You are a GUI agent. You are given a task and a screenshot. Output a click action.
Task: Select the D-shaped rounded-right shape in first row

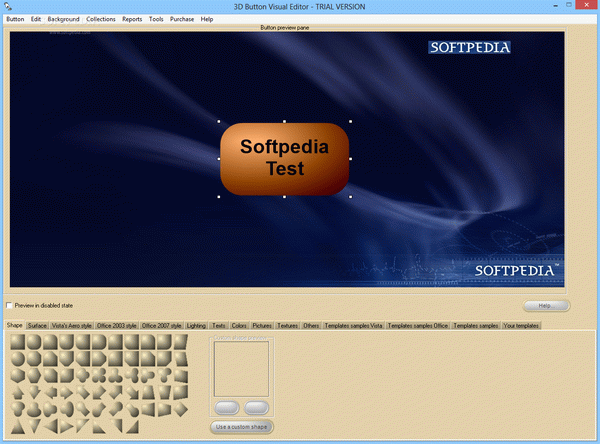[x=99, y=342]
